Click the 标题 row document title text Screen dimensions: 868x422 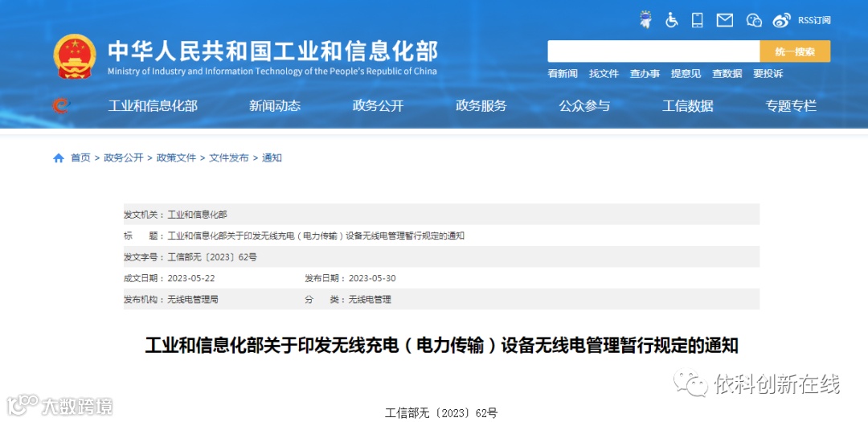click(316, 236)
